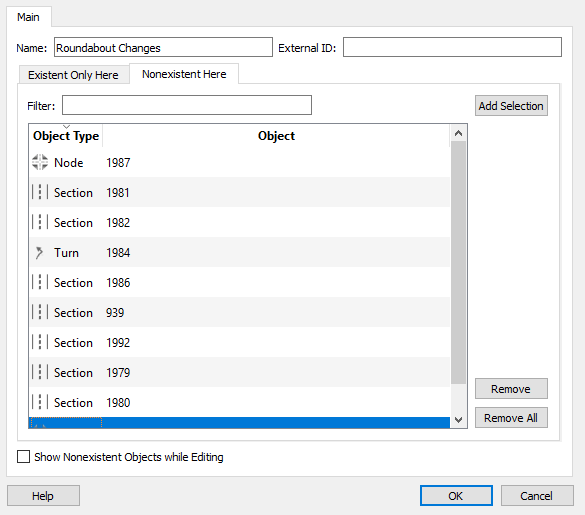Click the list scrollbar down arrow
585x515 pixels.
point(459,419)
